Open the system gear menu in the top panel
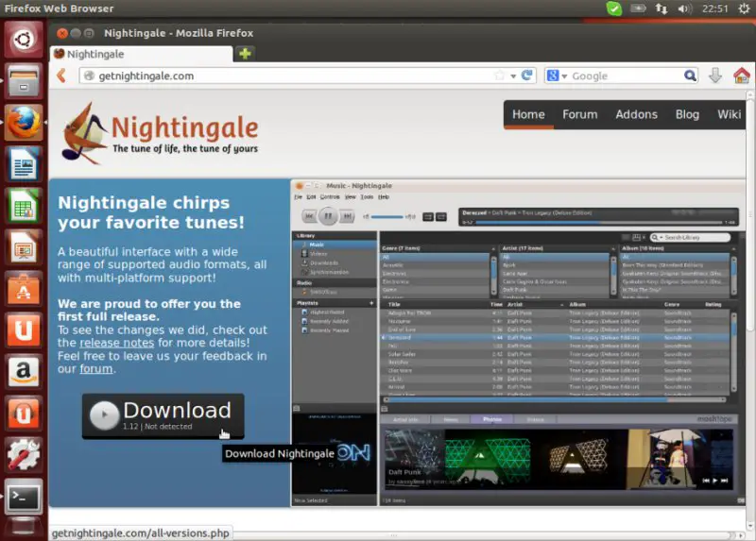 tap(745, 8)
